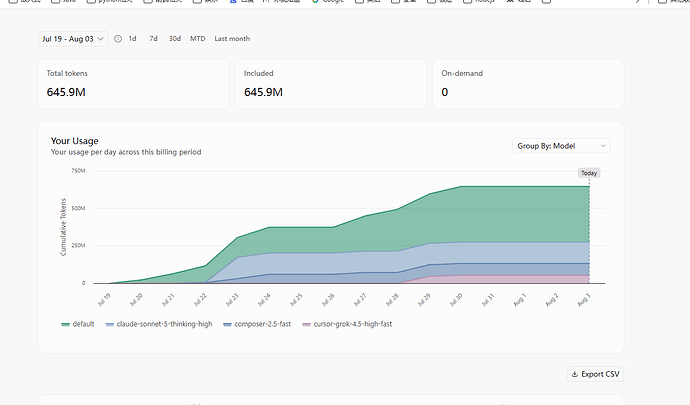This screenshot has height=405, width=690.
Task: Select the 7d time range
Action: tap(153, 39)
